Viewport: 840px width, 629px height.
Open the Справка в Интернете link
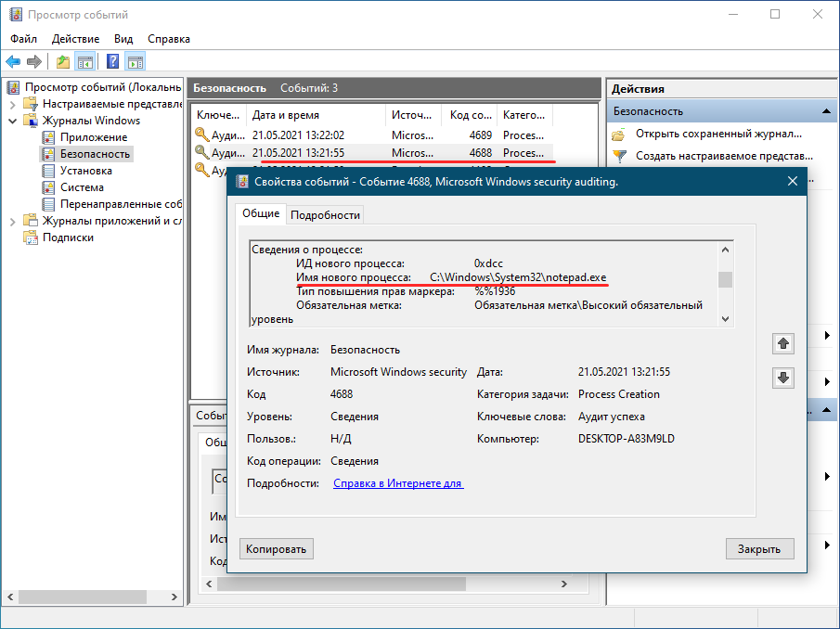(x=397, y=483)
